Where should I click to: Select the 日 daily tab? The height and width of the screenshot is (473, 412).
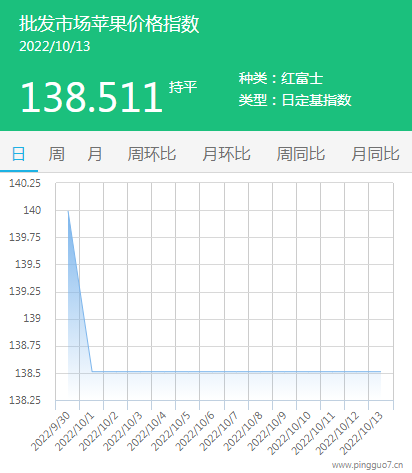19,154
